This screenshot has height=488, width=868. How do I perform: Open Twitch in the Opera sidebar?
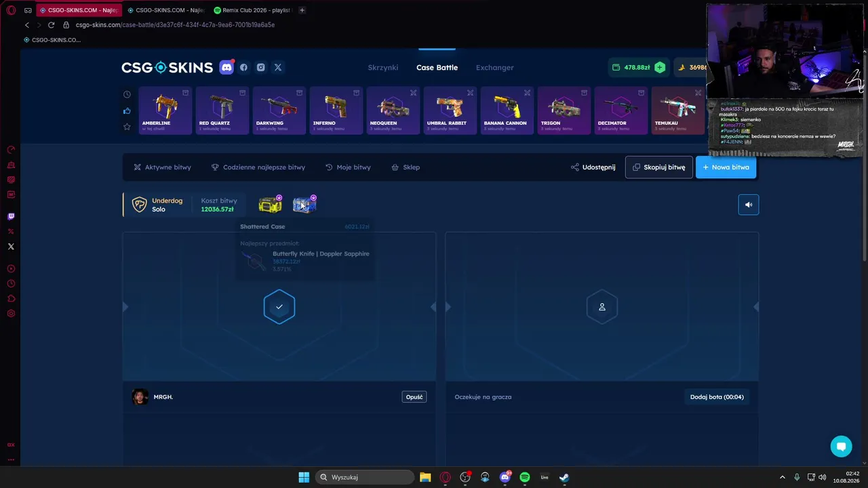tap(11, 217)
